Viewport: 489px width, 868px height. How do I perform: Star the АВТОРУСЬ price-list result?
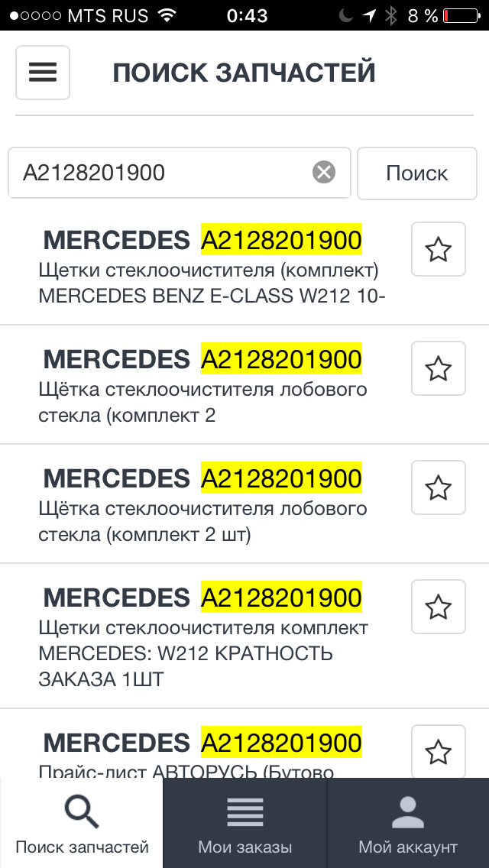[438, 752]
